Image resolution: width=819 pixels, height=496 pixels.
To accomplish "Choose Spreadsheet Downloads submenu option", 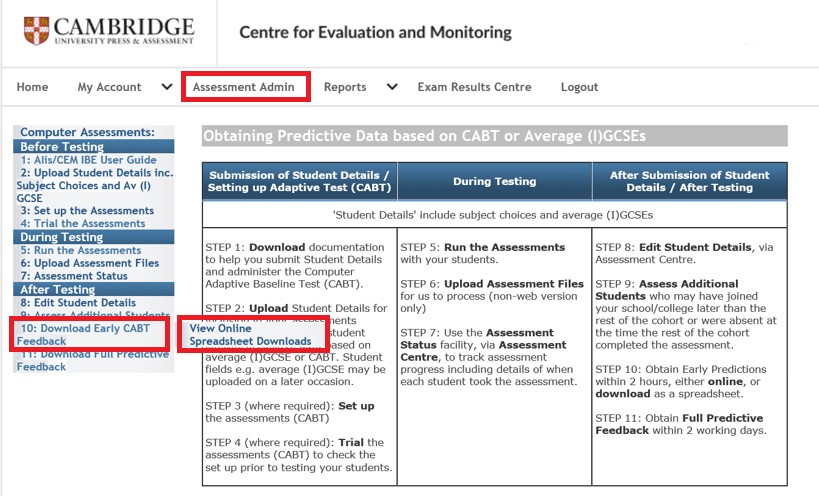I will tap(250, 341).
